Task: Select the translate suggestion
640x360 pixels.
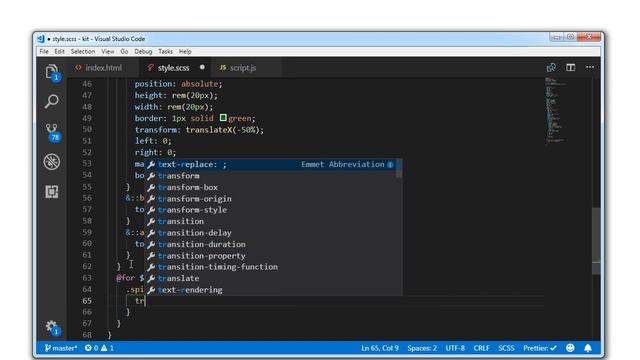Action: click(270, 278)
